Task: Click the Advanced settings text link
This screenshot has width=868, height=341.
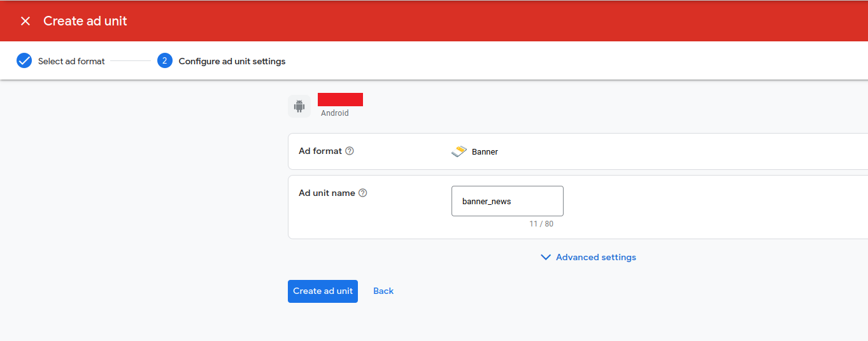Action: tap(595, 258)
